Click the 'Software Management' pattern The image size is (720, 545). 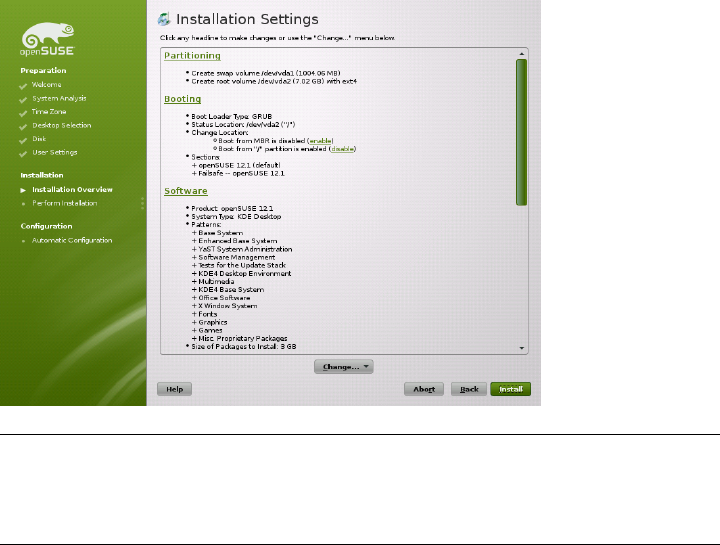(237, 258)
